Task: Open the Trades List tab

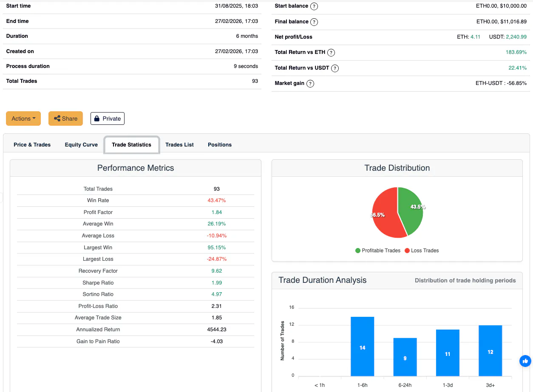Action: [x=179, y=145]
